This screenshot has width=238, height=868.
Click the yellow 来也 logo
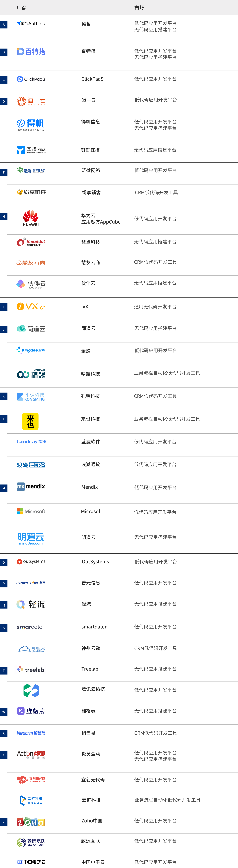coord(30,421)
